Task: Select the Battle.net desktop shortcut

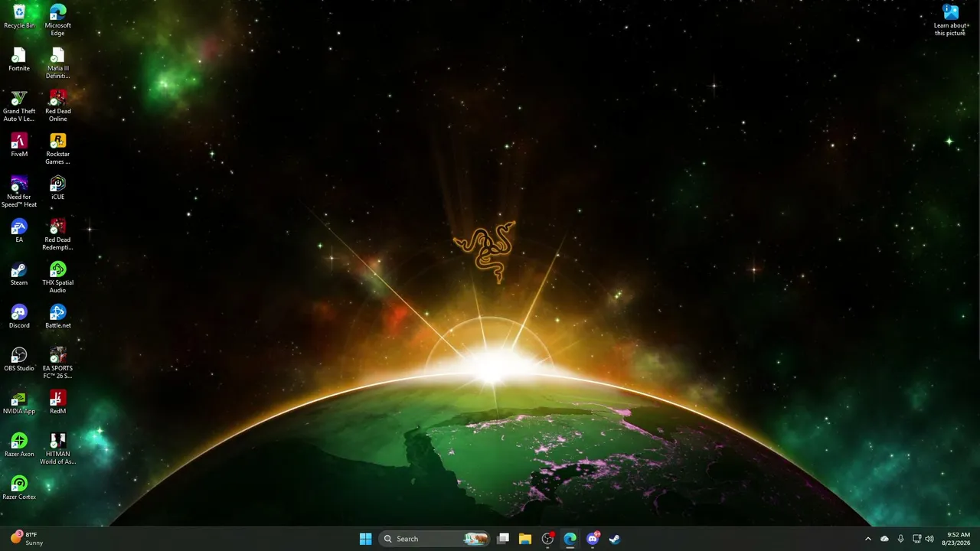Action: point(57,317)
